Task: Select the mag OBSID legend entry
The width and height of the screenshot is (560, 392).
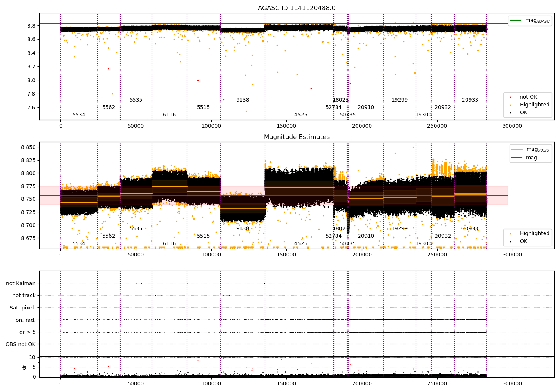Action: coord(530,149)
